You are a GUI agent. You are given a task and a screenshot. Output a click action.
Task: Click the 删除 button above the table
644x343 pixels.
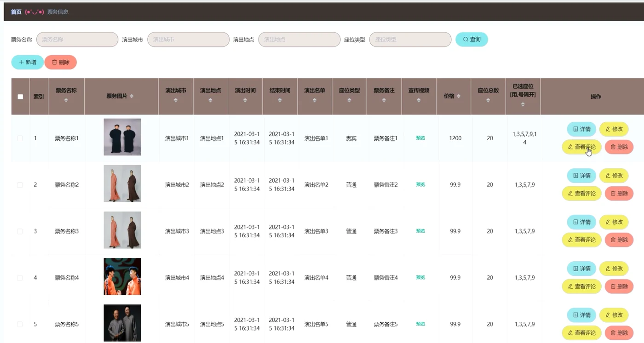[61, 62]
